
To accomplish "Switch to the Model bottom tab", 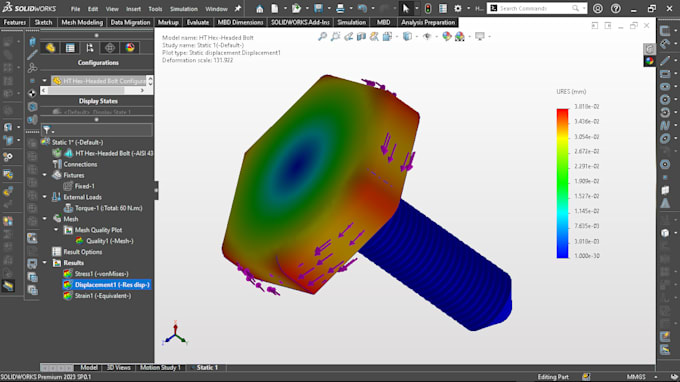I will click(89, 368).
